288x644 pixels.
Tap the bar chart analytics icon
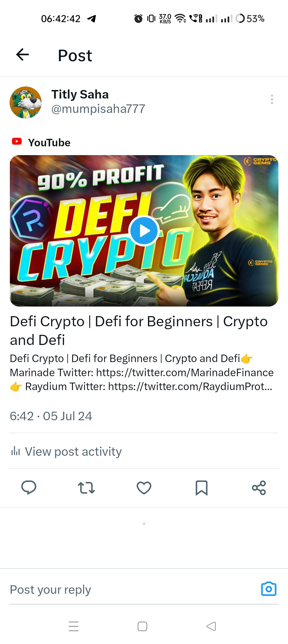coord(15,451)
